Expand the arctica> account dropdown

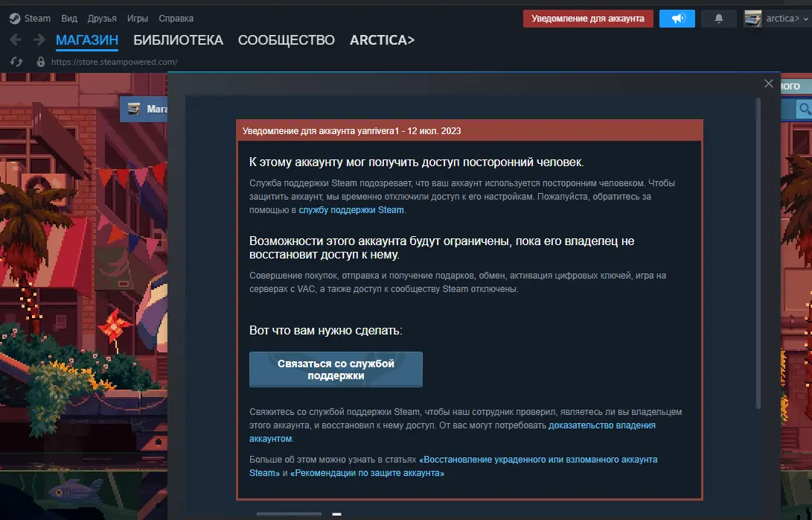786,18
